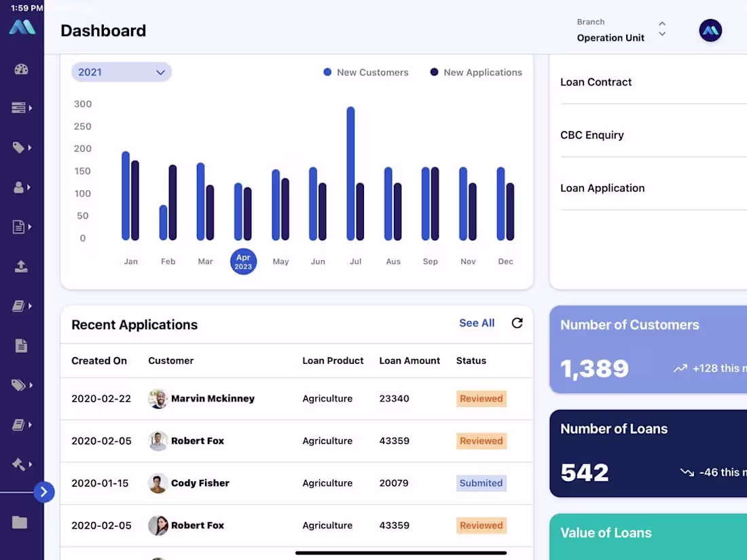Open the 2021 year dropdown
747x560 pixels.
(x=121, y=72)
